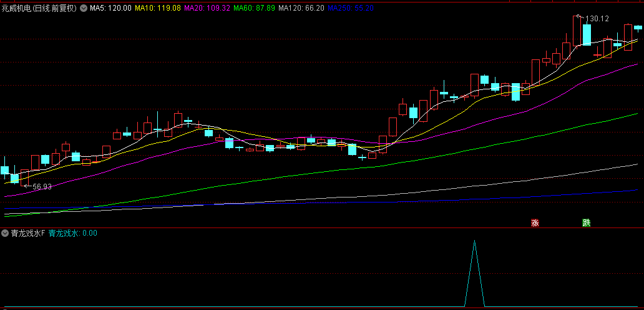Open the dropdown arrow beside 兆威机电 title
644x310 pixels.
84,7
